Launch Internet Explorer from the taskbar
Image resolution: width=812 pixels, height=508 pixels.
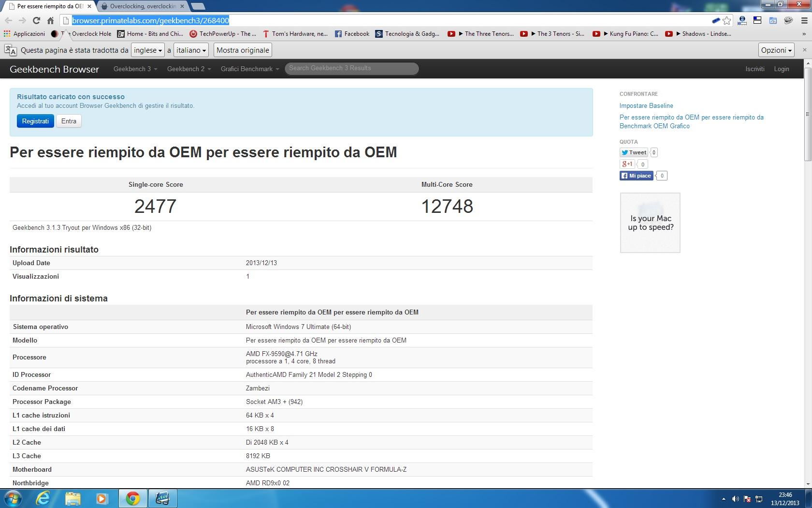(x=43, y=498)
